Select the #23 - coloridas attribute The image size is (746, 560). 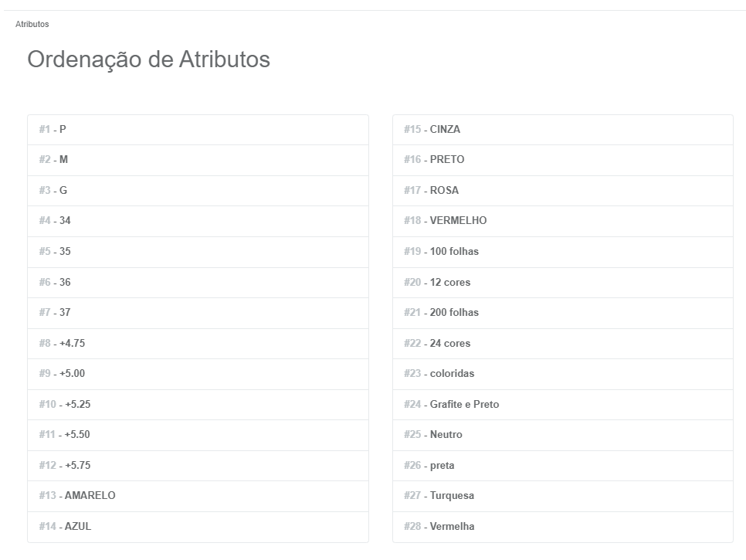click(x=563, y=374)
